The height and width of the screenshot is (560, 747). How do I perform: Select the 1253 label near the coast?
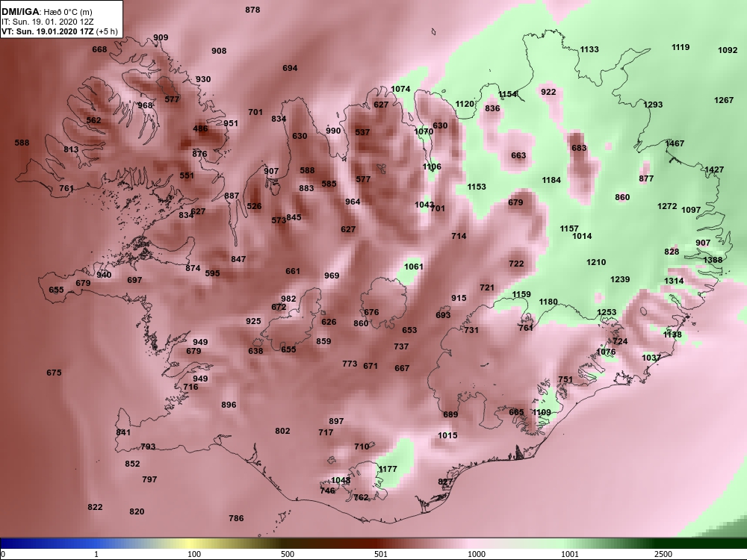click(x=607, y=312)
